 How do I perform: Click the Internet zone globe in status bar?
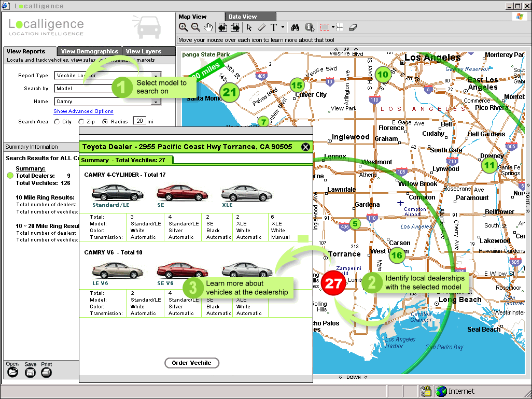coord(441,391)
